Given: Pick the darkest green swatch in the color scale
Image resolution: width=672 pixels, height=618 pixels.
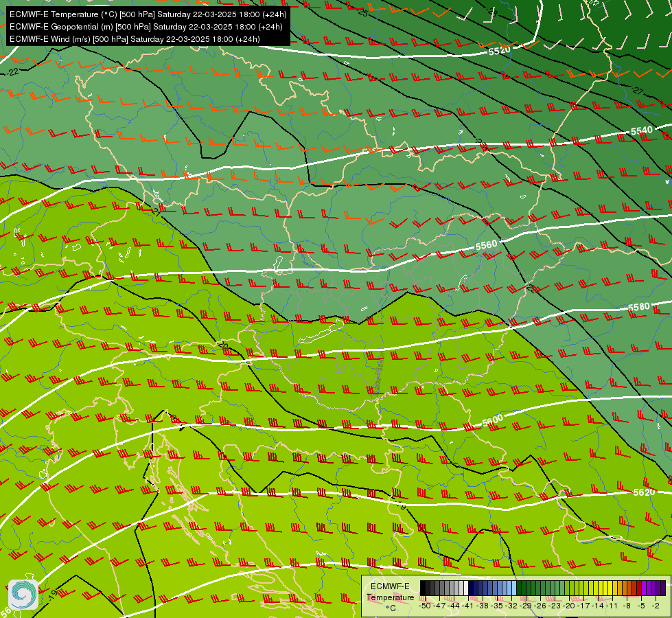Looking at the screenshot, I should (x=519, y=588).
